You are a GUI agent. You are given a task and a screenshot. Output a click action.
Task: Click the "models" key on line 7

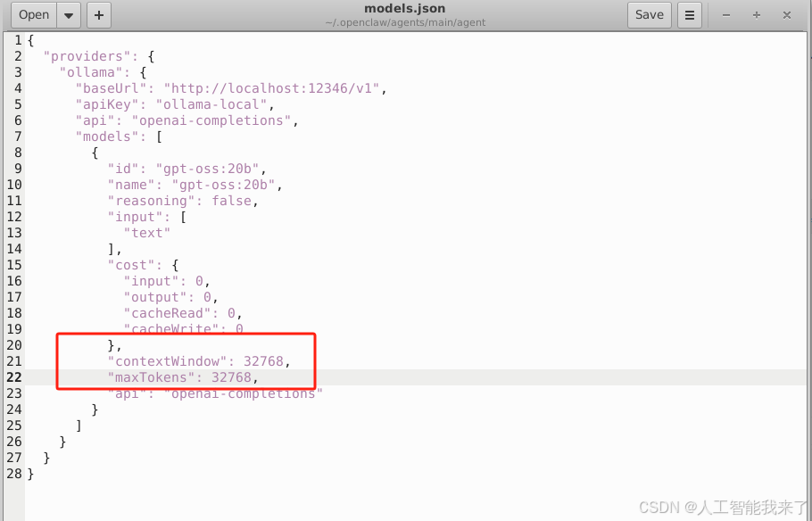pos(107,136)
